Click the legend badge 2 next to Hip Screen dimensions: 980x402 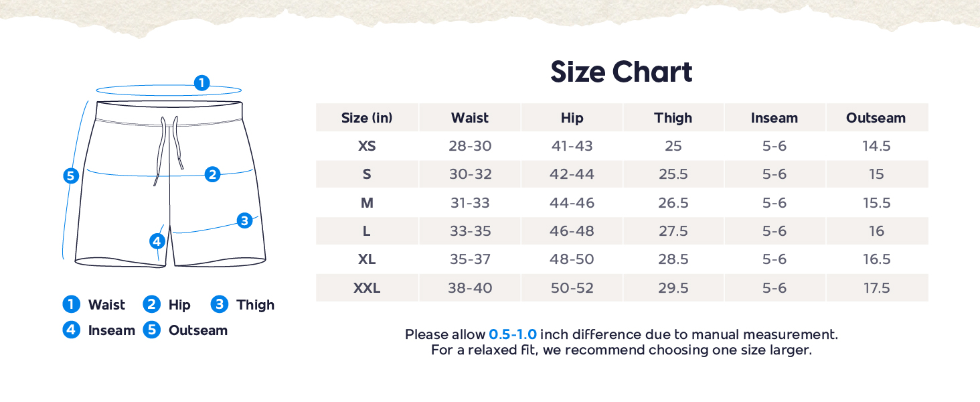click(x=152, y=305)
